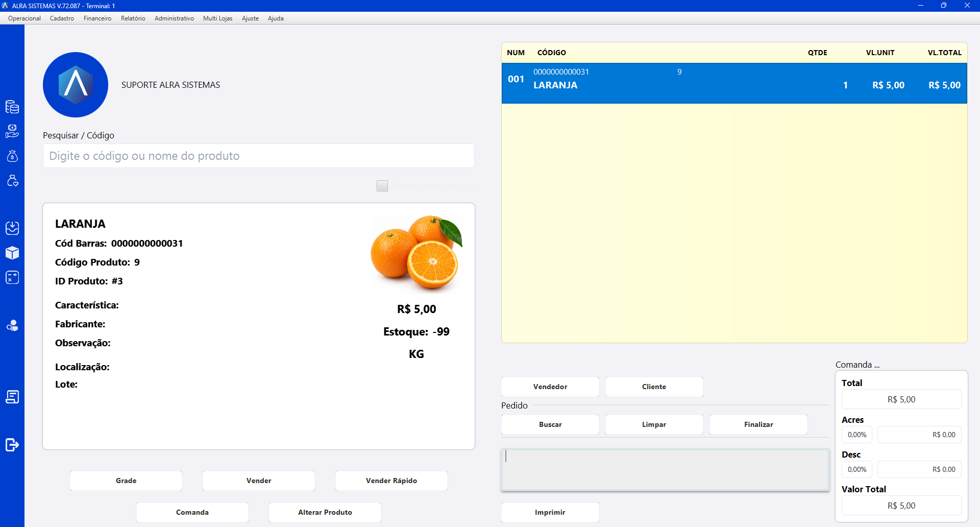Open the database coins sidebar icon

click(12, 107)
